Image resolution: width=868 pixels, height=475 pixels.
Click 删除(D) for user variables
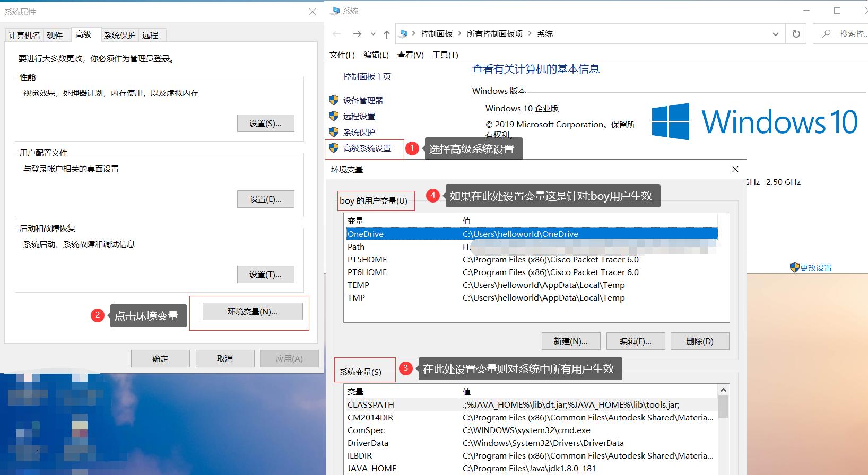point(700,341)
